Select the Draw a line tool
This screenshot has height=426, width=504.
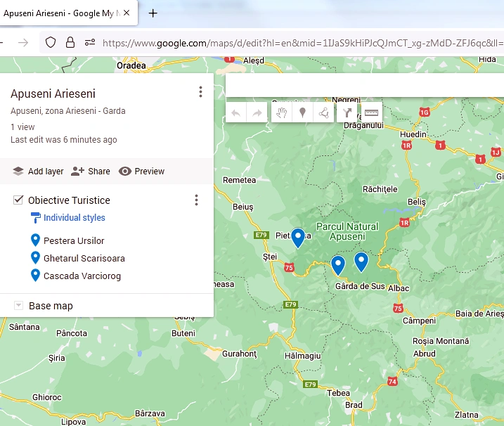323,112
